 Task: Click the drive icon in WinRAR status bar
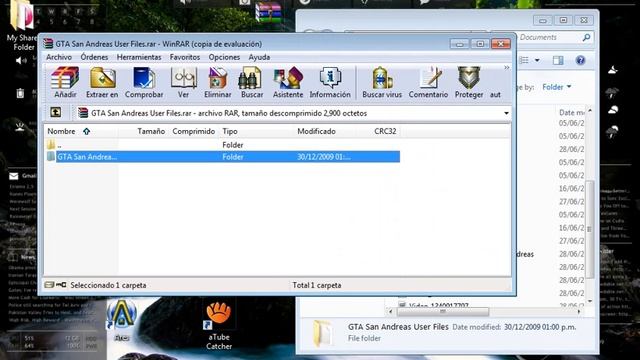[x=49, y=285]
